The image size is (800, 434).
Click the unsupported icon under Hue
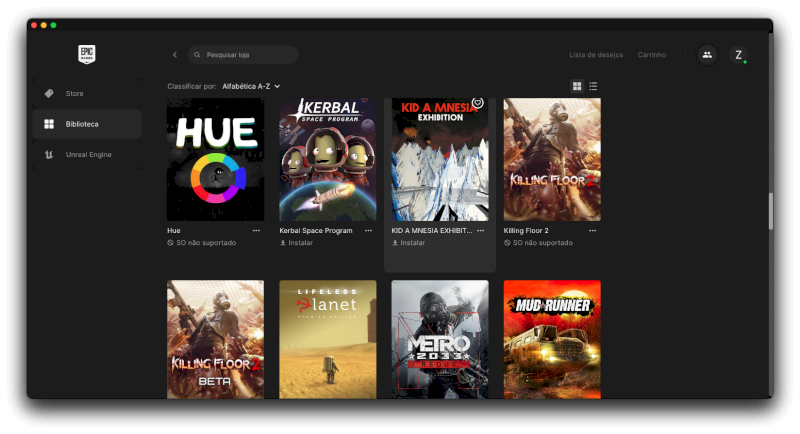point(170,243)
